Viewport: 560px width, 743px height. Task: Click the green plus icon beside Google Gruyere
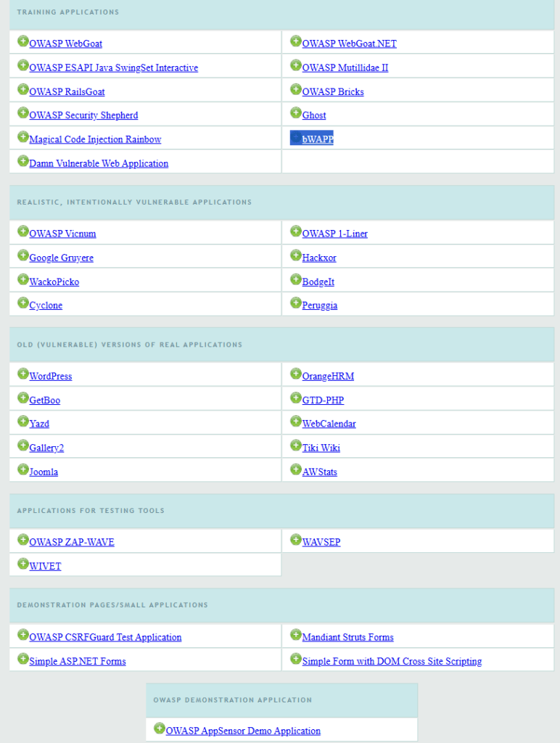coord(23,255)
